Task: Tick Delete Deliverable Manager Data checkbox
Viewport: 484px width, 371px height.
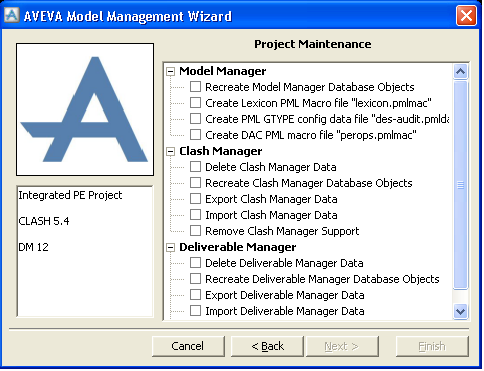Action: 195,263
